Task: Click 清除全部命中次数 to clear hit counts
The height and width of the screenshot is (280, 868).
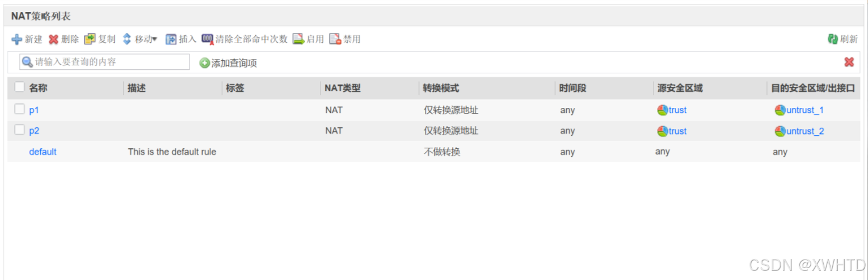Action: (x=245, y=39)
